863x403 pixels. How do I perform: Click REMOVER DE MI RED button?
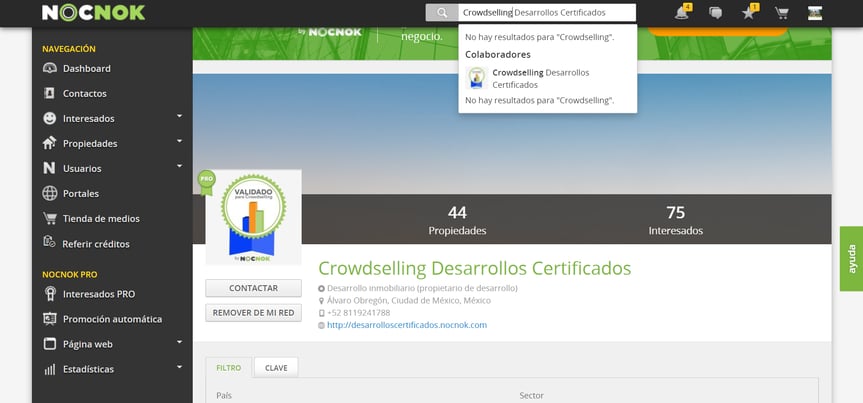pyautogui.click(x=253, y=313)
